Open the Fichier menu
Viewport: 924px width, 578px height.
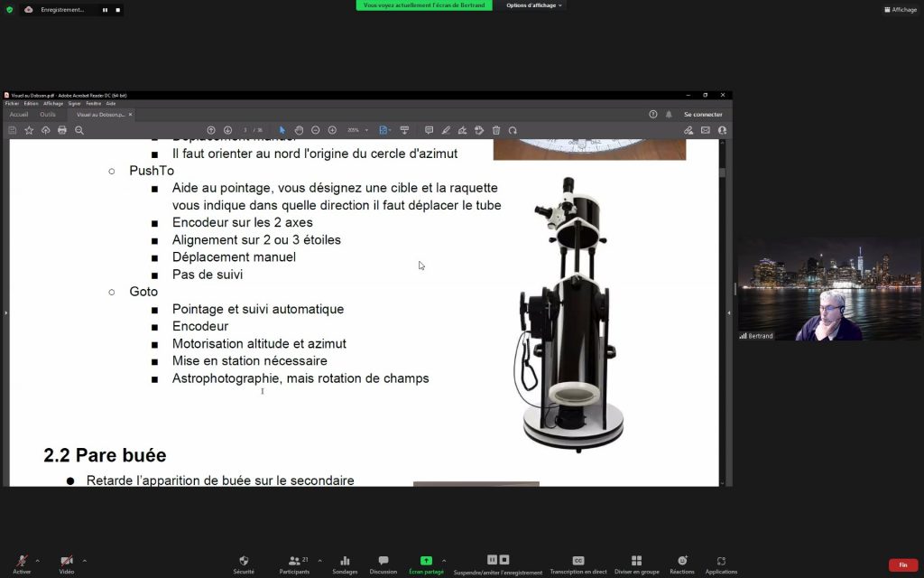[12, 104]
